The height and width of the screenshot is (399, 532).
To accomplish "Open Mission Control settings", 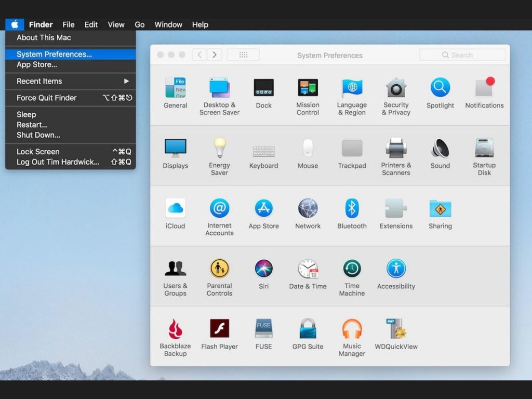I will pyautogui.click(x=308, y=87).
